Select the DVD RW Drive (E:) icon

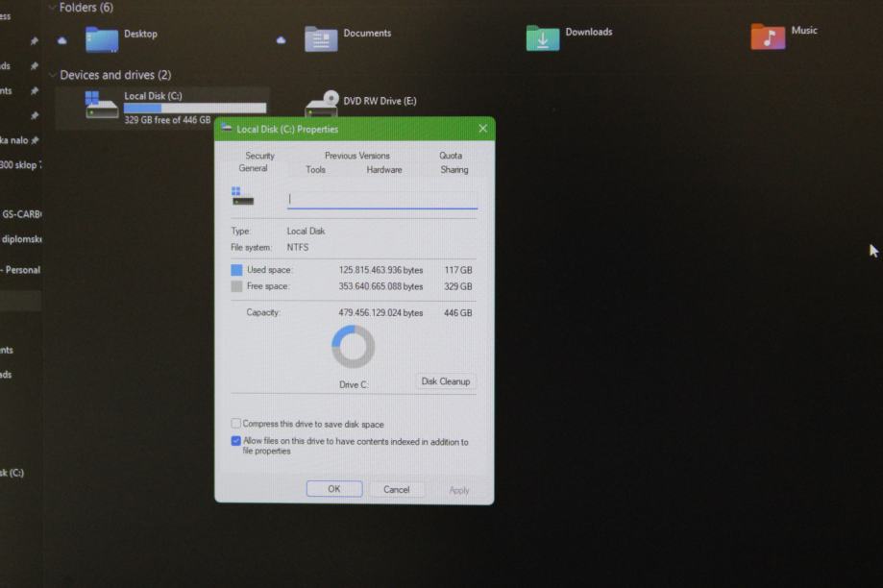(x=322, y=105)
